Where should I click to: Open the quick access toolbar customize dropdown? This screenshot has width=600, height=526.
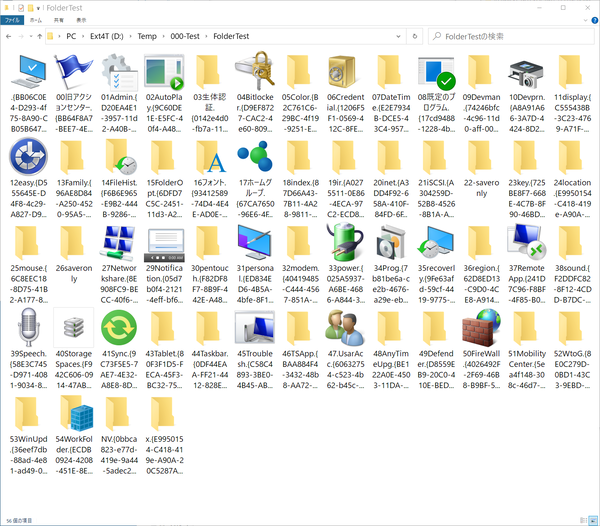(38, 8)
